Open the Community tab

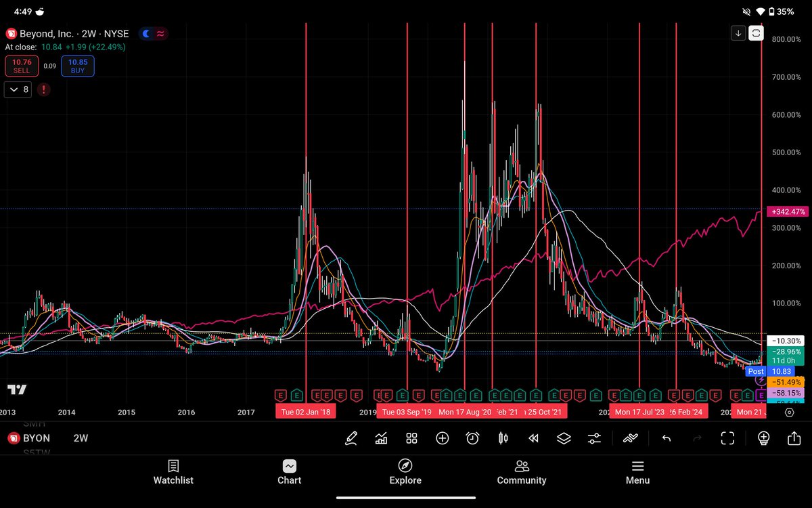(x=521, y=473)
